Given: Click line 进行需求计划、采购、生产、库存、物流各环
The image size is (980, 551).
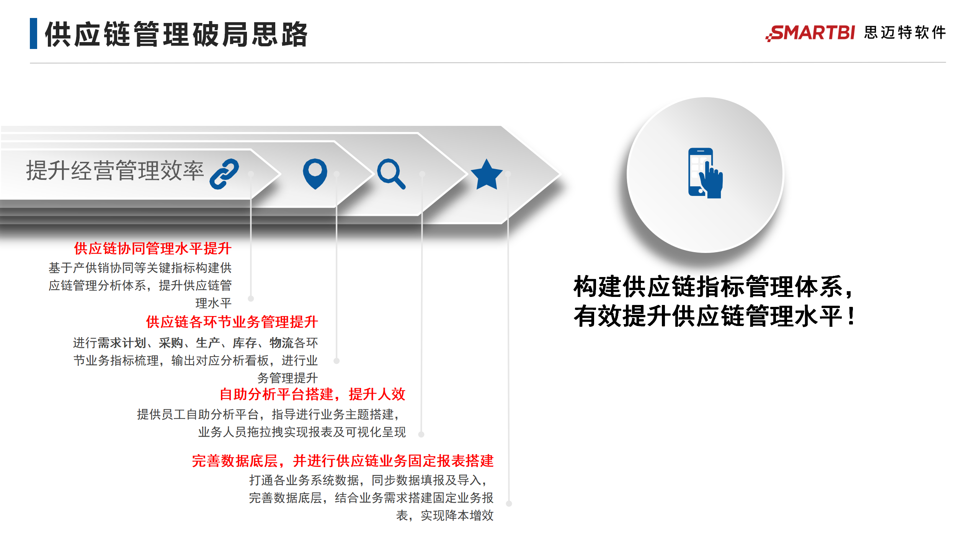Looking at the screenshot, I should point(196,343).
